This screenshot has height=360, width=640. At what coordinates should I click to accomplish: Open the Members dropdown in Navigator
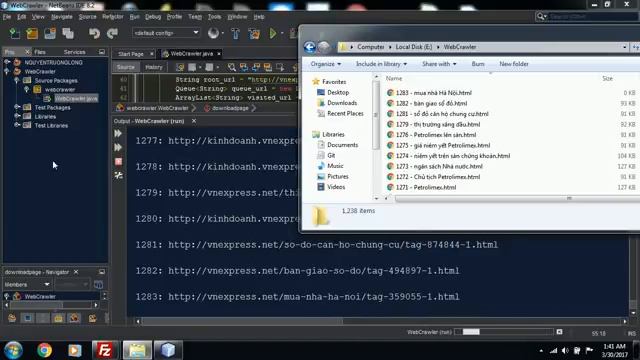pos(27,284)
